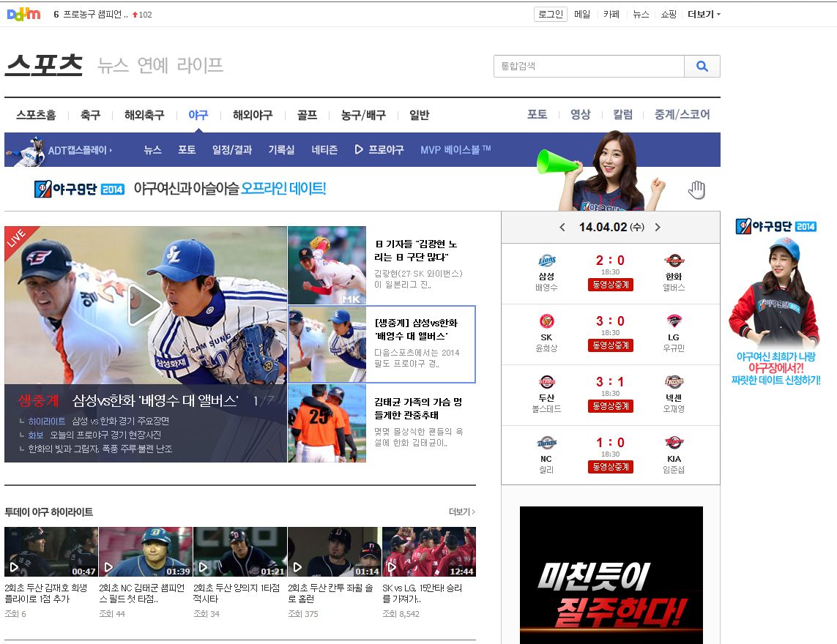The width and height of the screenshot is (837, 644).
Task: Click Samsung Lions team logo
Action: (546, 261)
